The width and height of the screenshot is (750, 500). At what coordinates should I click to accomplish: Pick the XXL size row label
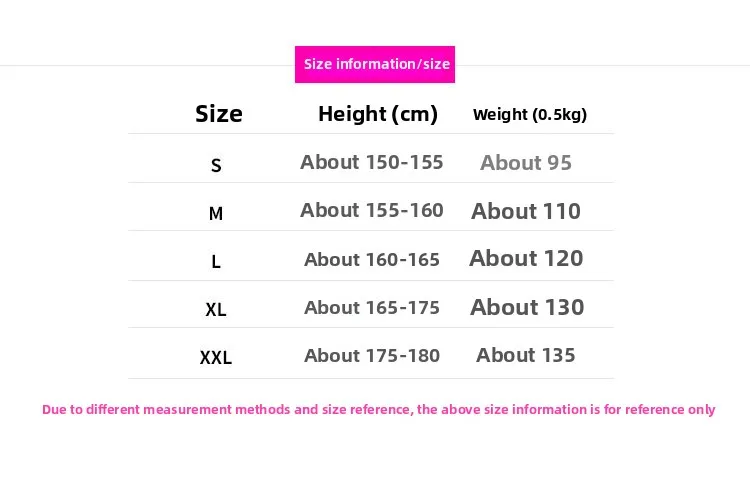[x=216, y=358]
